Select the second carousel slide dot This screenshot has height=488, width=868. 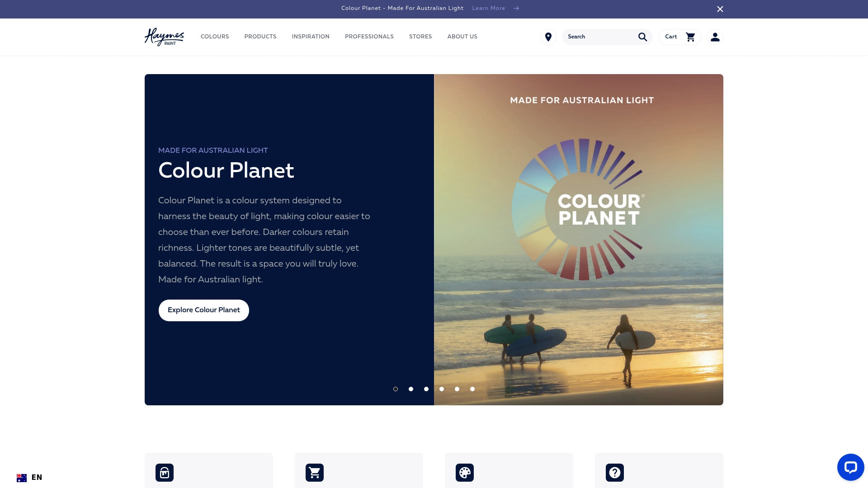411,389
